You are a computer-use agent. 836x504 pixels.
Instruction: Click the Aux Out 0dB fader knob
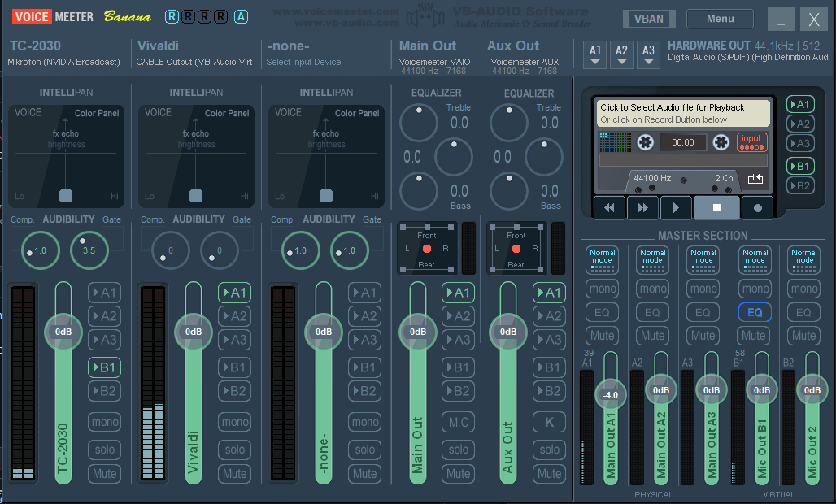pos(507,332)
